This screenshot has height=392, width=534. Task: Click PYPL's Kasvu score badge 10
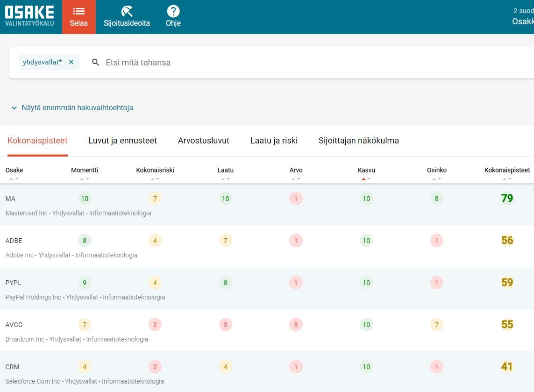pos(366,283)
